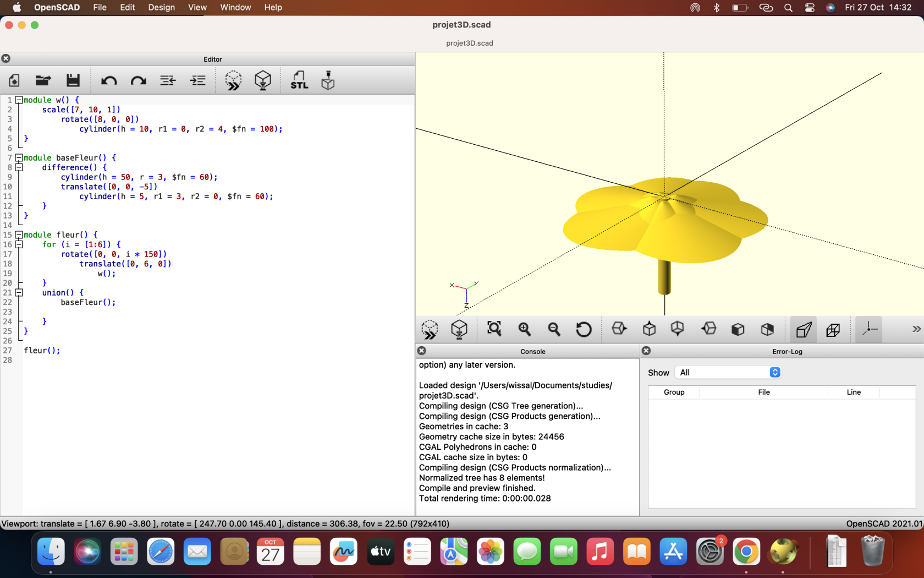Open the Window menu
The width and height of the screenshot is (924, 578).
(235, 7)
